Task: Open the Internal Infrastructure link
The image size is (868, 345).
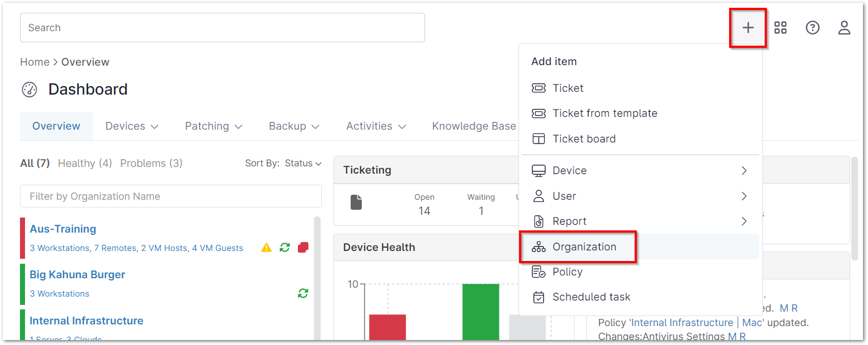Action: point(86,321)
